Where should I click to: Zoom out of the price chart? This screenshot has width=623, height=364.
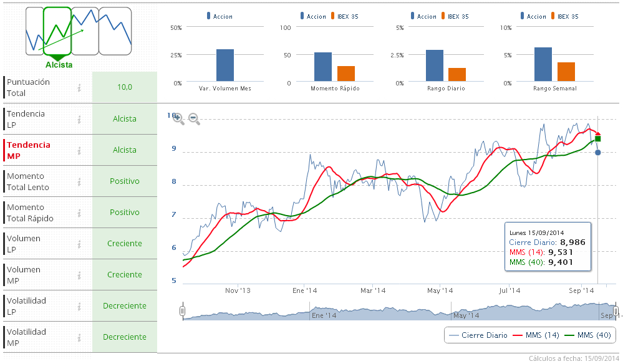(194, 118)
